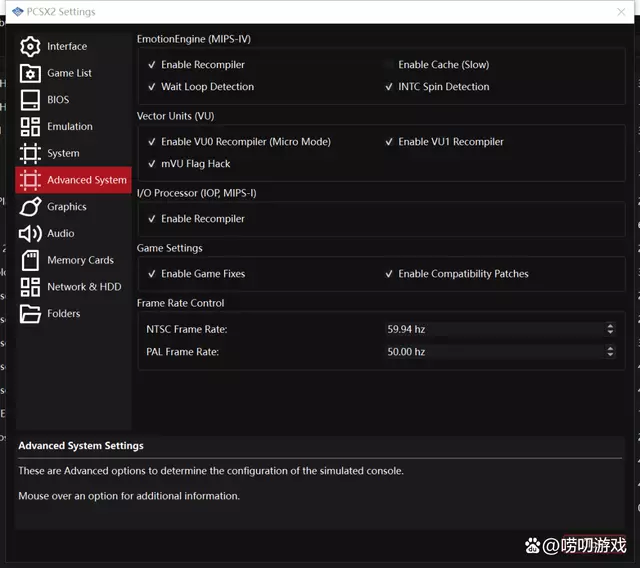This screenshot has height=568, width=640.
Task: Open the Interface settings page
Action: point(73,47)
